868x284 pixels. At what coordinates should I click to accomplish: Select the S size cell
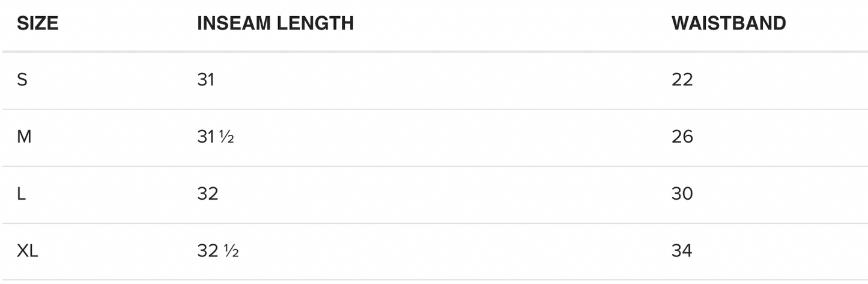[22, 80]
